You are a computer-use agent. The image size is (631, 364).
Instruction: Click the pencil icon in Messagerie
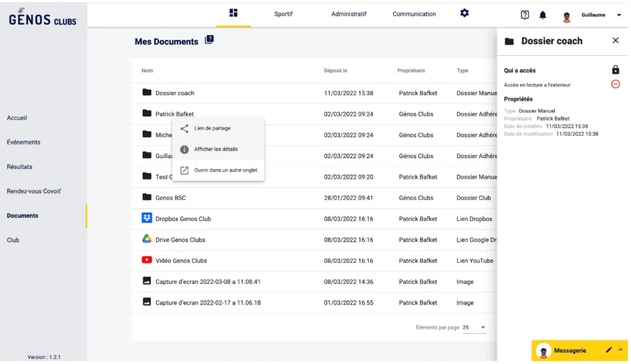pyautogui.click(x=609, y=350)
